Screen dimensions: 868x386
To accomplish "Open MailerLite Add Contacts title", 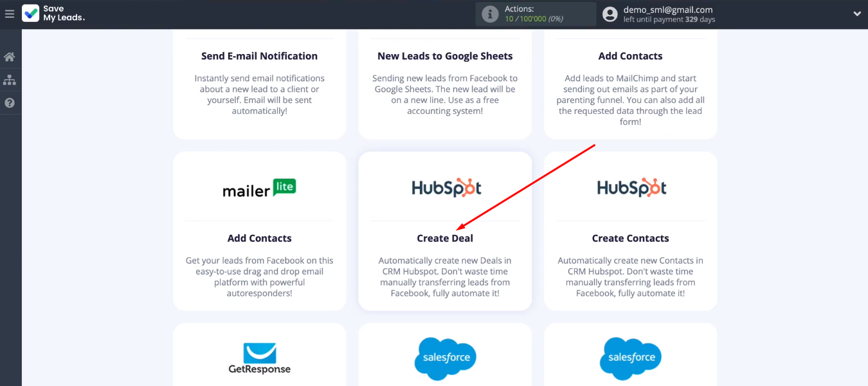I will click(260, 238).
